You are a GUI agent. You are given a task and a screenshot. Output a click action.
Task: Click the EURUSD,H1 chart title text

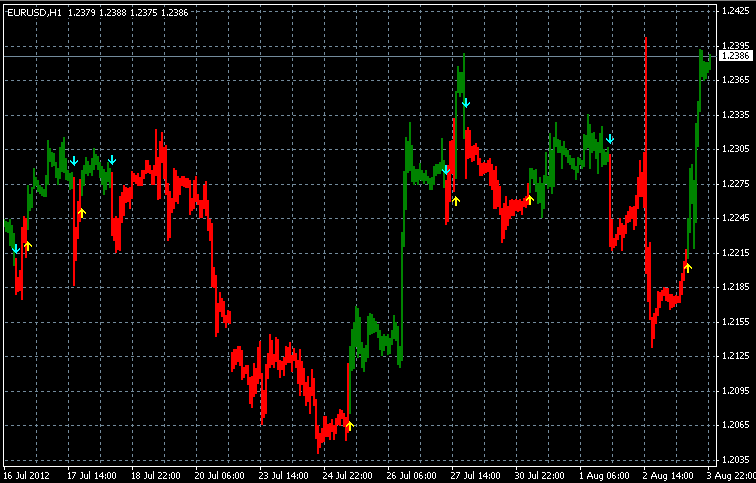[35, 13]
